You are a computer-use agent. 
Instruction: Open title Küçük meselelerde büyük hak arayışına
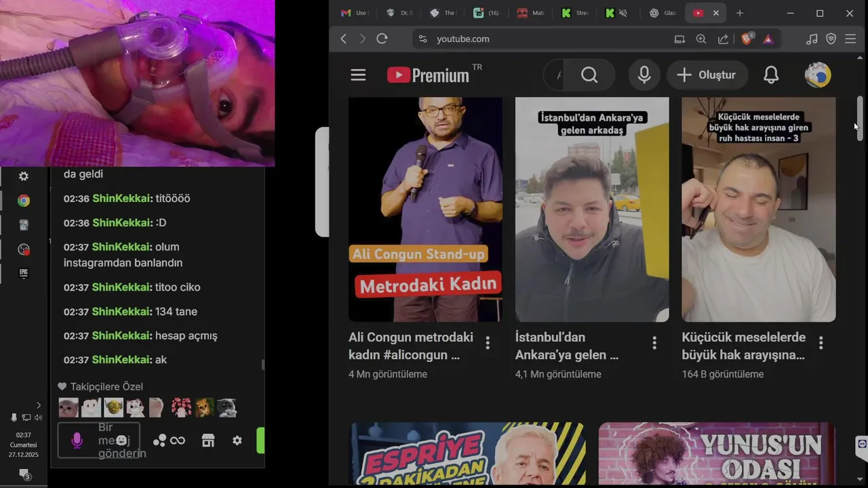pos(744,346)
